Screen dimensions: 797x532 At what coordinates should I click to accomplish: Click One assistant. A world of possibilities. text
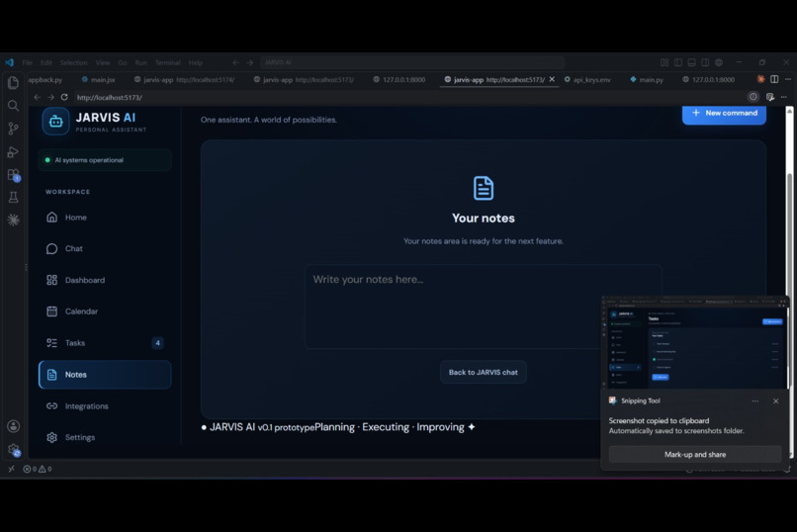268,120
